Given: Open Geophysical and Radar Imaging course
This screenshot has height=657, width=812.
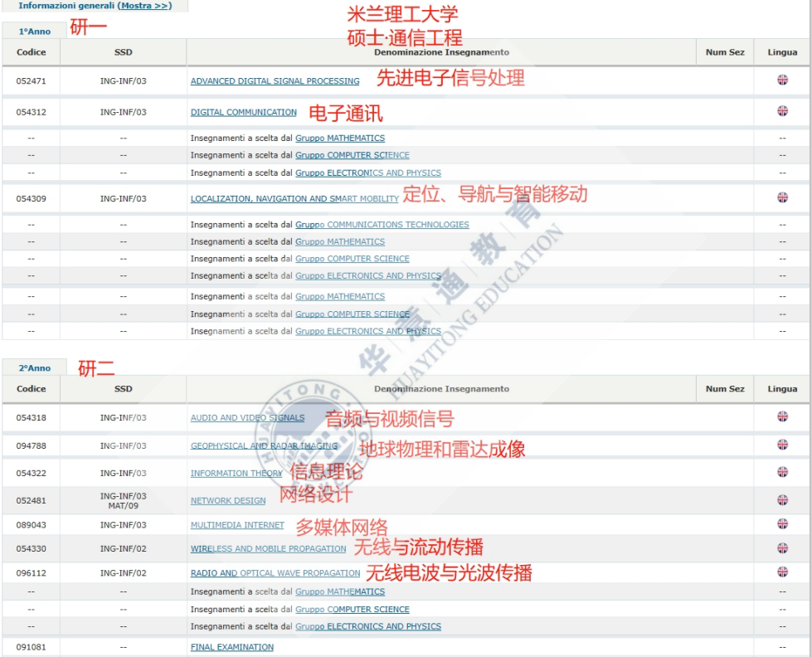Looking at the screenshot, I should tap(264, 446).
